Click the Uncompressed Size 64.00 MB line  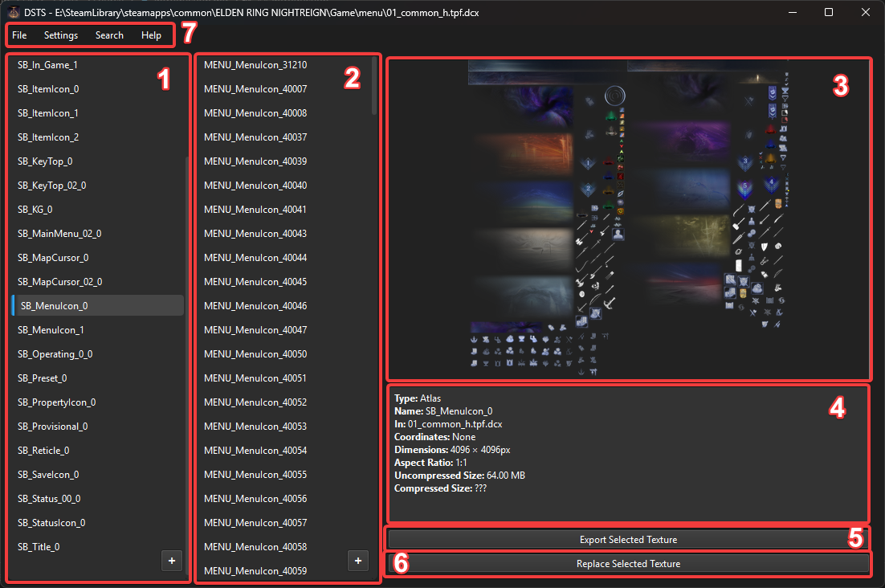click(459, 476)
